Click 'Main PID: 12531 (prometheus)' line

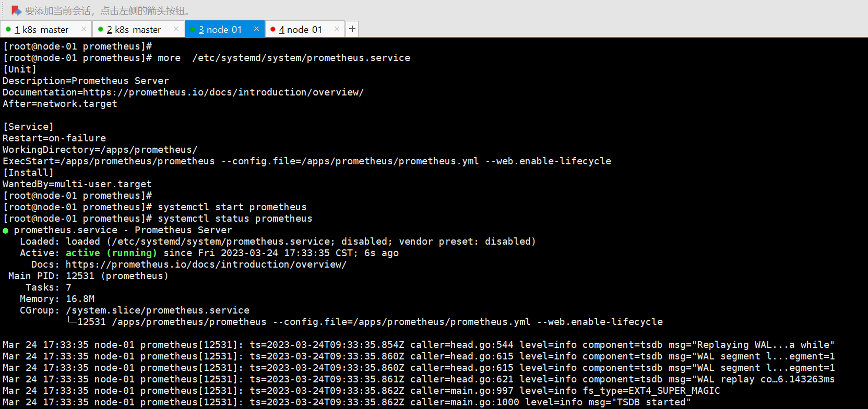[x=88, y=276]
